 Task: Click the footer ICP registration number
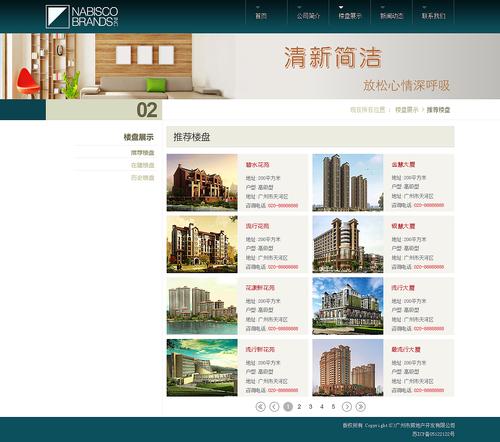coord(433,434)
